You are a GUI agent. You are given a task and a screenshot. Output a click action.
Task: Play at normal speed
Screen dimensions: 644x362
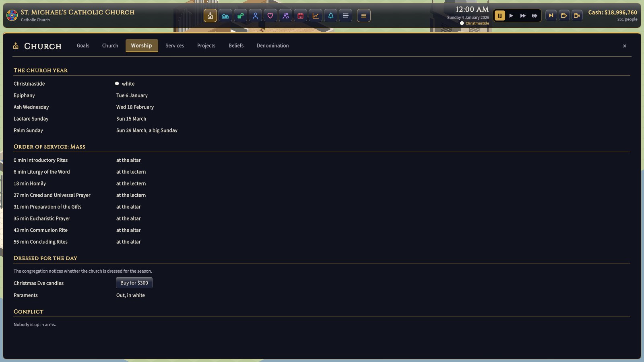click(511, 16)
